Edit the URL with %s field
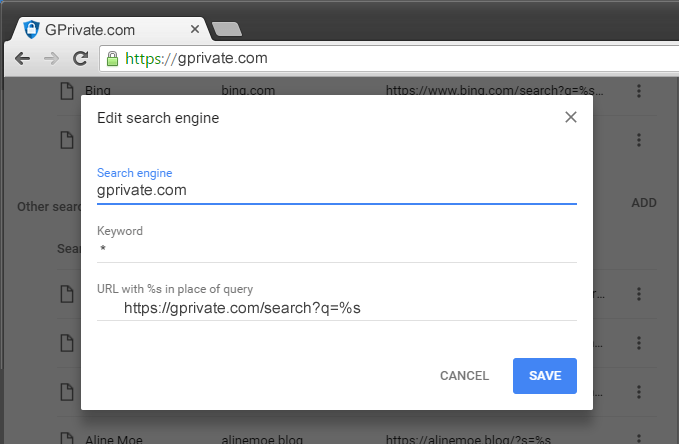Image resolution: width=679 pixels, height=444 pixels. [336, 308]
